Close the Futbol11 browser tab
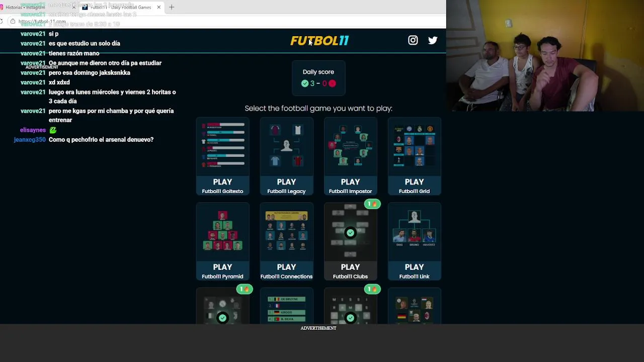 click(159, 7)
